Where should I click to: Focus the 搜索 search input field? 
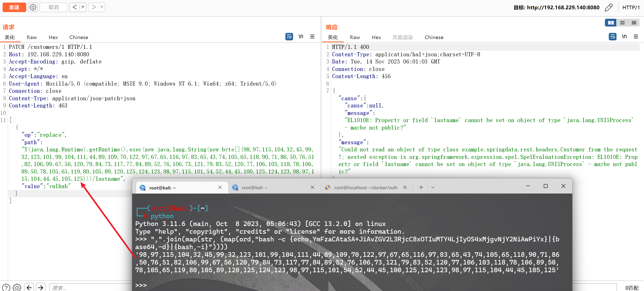(x=90, y=287)
